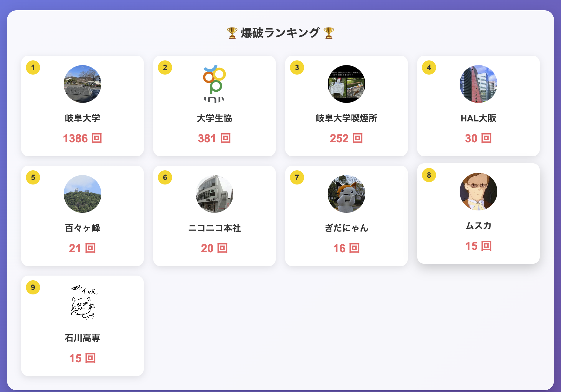Click the 岐阜大学 name link
The height and width of the screenshot is (392, 561).
[x=82, y=118]
